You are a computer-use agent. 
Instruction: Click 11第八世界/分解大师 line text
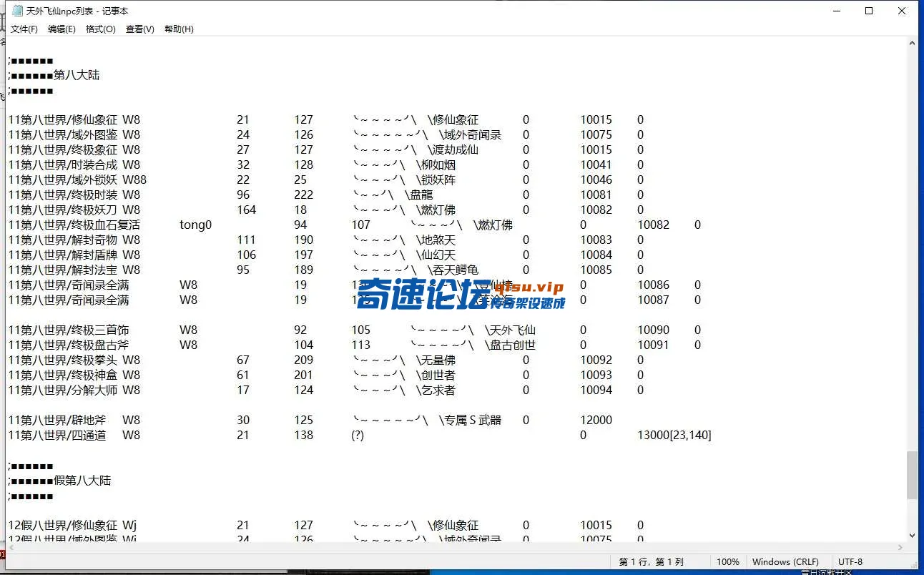coord(63,390)
